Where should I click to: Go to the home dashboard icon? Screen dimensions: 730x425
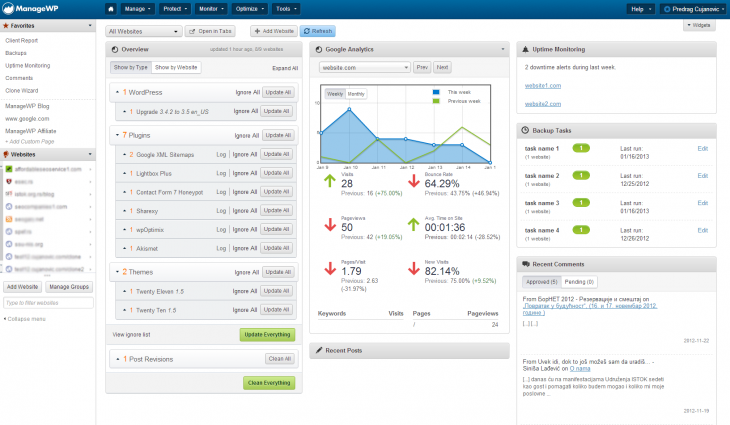[111, 9]
